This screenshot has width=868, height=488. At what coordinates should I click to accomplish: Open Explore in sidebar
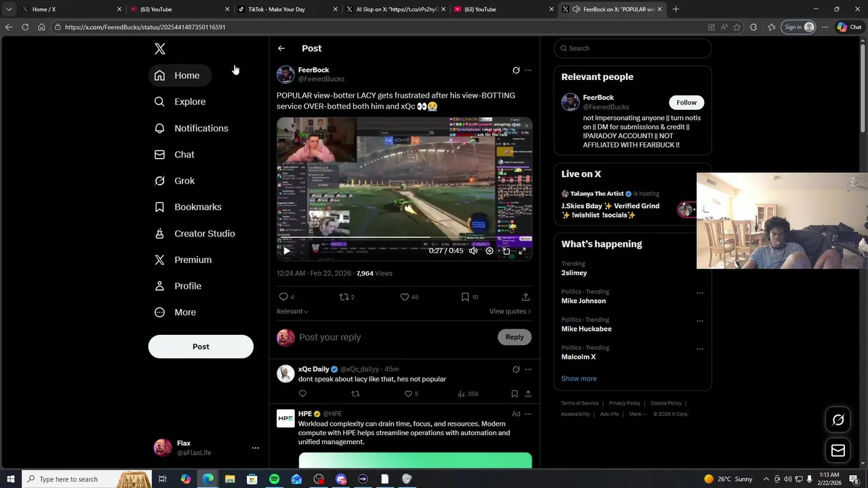pyautogui.click(x=180, y=102)
